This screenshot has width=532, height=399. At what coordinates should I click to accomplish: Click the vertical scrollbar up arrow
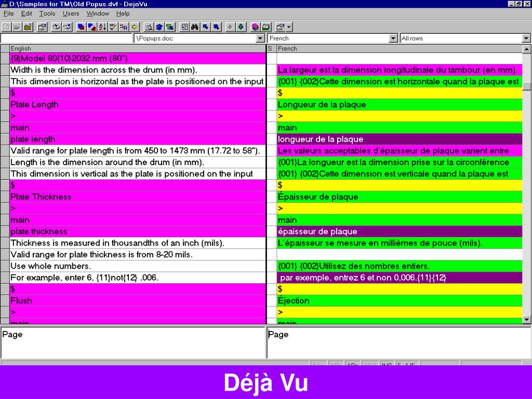pos(527,49)
